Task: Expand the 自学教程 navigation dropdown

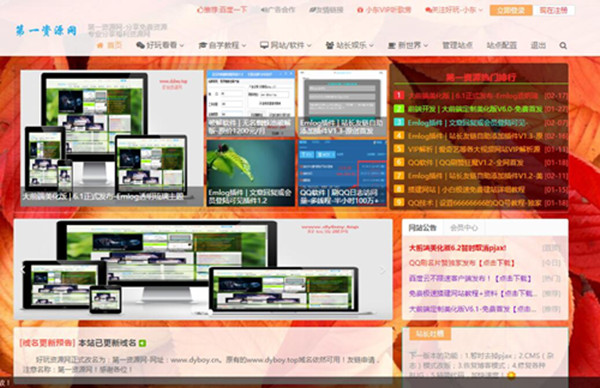Action: tap(222, 45)
